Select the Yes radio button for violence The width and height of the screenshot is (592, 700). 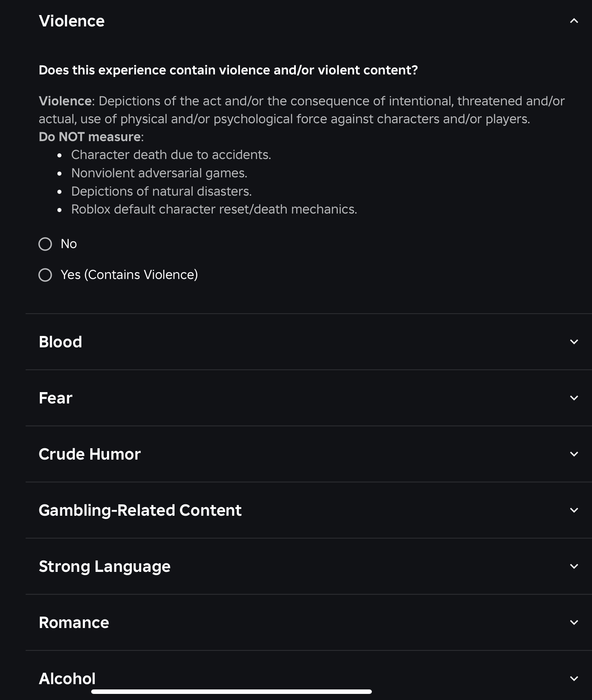click(45, 275)
